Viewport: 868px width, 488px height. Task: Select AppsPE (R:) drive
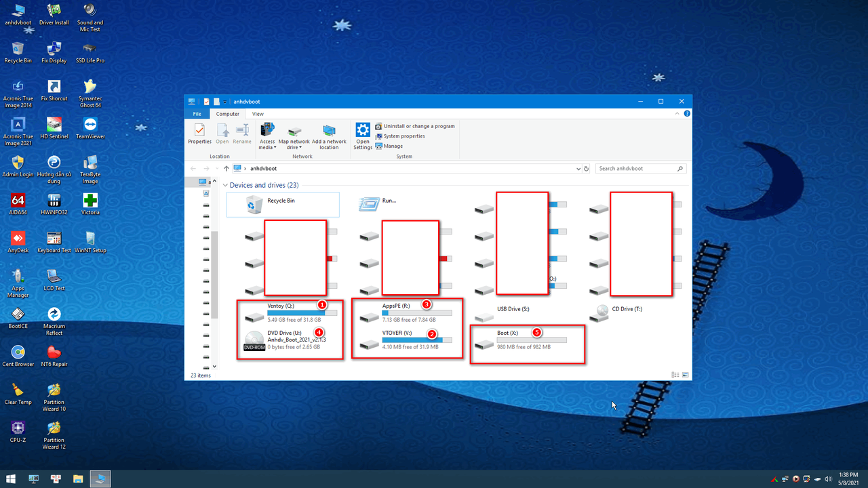(x=406, y=312)
